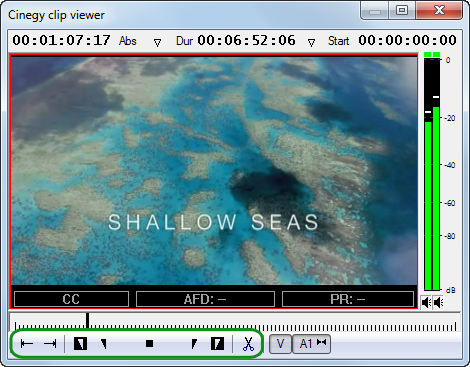Mute the right audio channel speaker
The height and width of the screenshot is (367, 470).
[x=438, y=302]
